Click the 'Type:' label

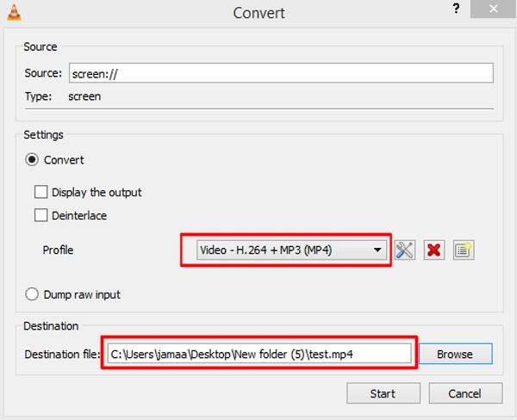click(x=39, y=96)
